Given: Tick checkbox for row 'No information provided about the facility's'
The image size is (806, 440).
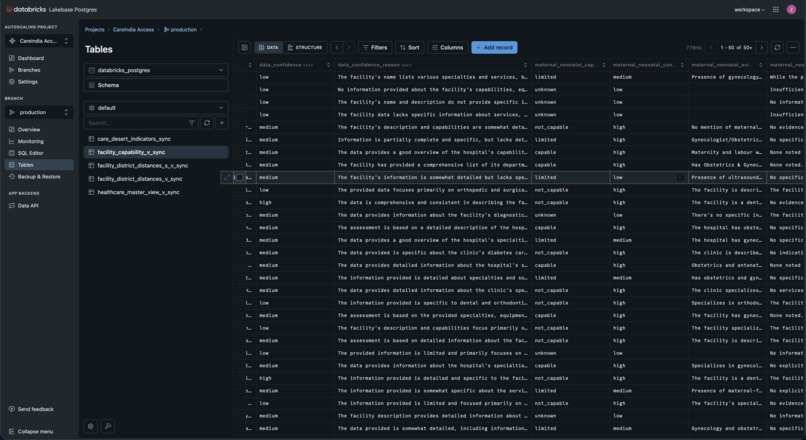Looking at the screenshot, I should 240,89.
